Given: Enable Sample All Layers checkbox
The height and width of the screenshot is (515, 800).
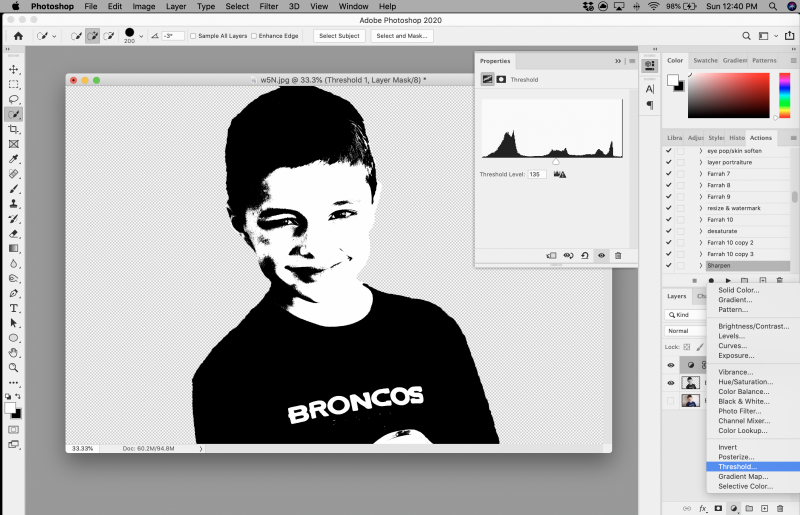Looking at the screenshot, I should click(x=193, y=36).
